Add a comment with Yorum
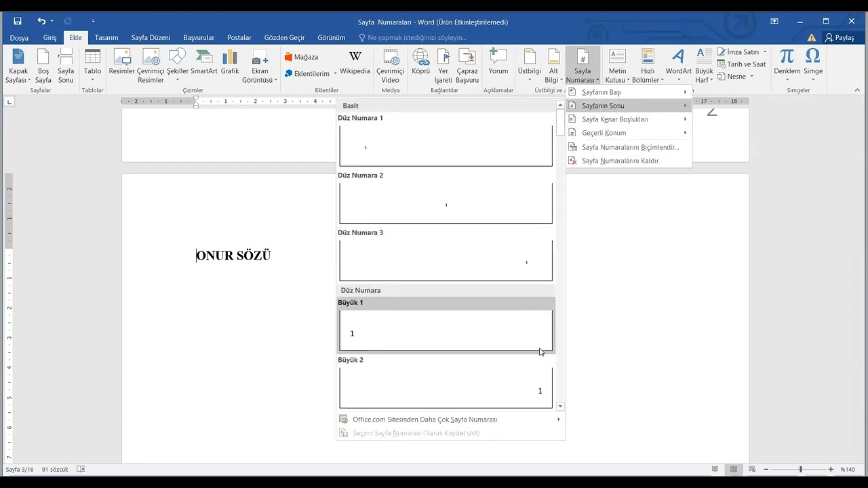 pyautogui.click(x=498, y=62)
